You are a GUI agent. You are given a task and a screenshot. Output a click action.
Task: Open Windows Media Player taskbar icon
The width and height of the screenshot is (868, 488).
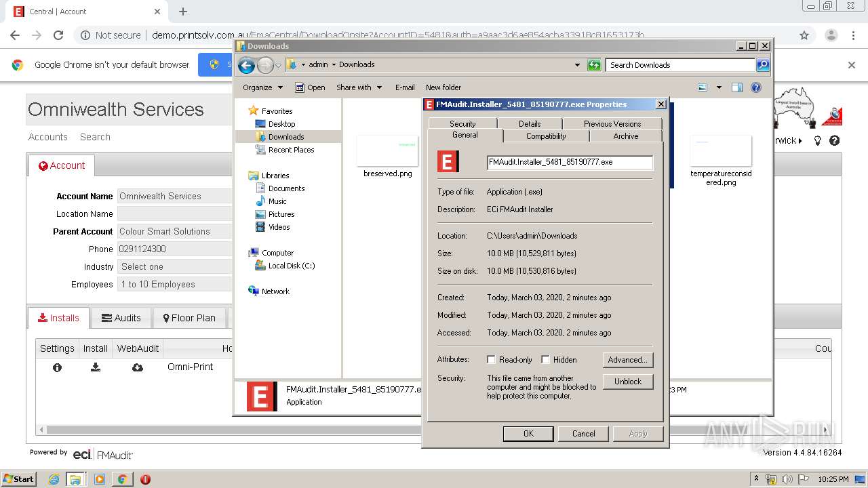click(x=99, y=479)
